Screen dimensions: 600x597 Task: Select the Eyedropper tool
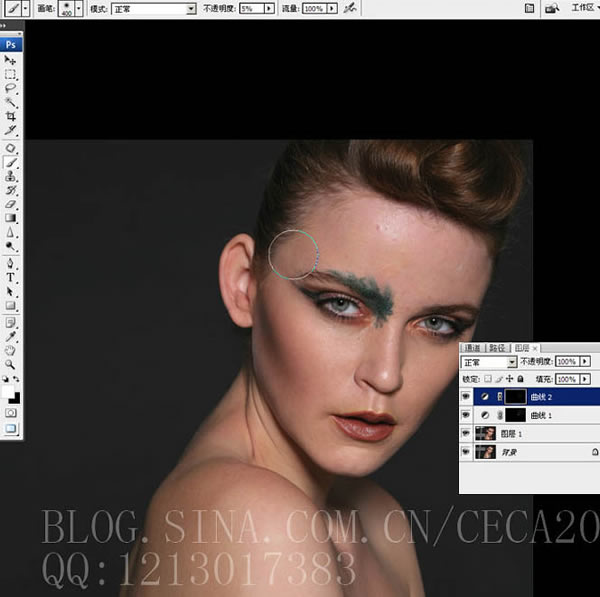[10, 336]
